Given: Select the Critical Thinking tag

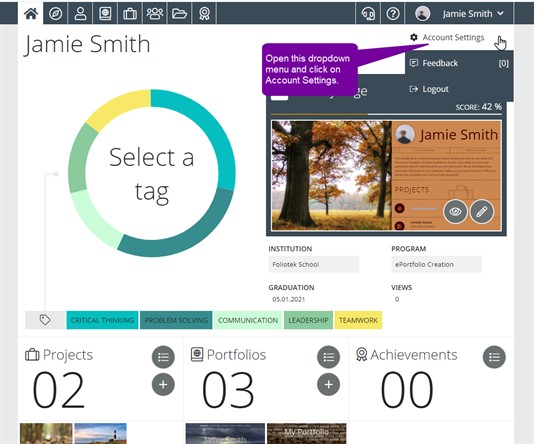Looking at the screenshot, I should tap(102, 320).
